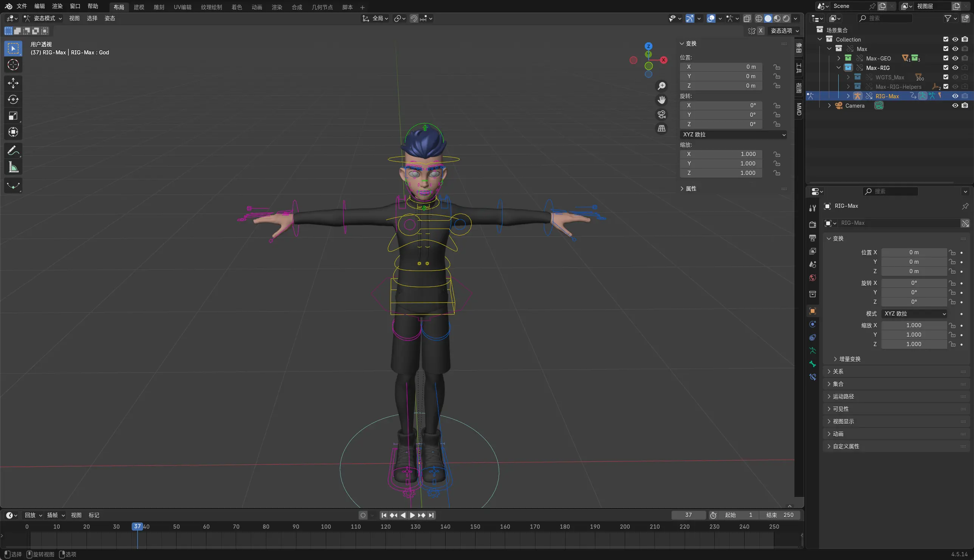Open the World properties tab icon

pyautogui.click(x=813, y=278)
